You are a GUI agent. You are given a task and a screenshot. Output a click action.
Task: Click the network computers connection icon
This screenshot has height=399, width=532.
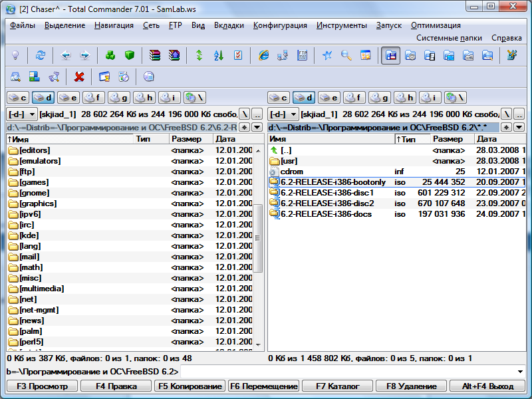[x=283, y=55]
